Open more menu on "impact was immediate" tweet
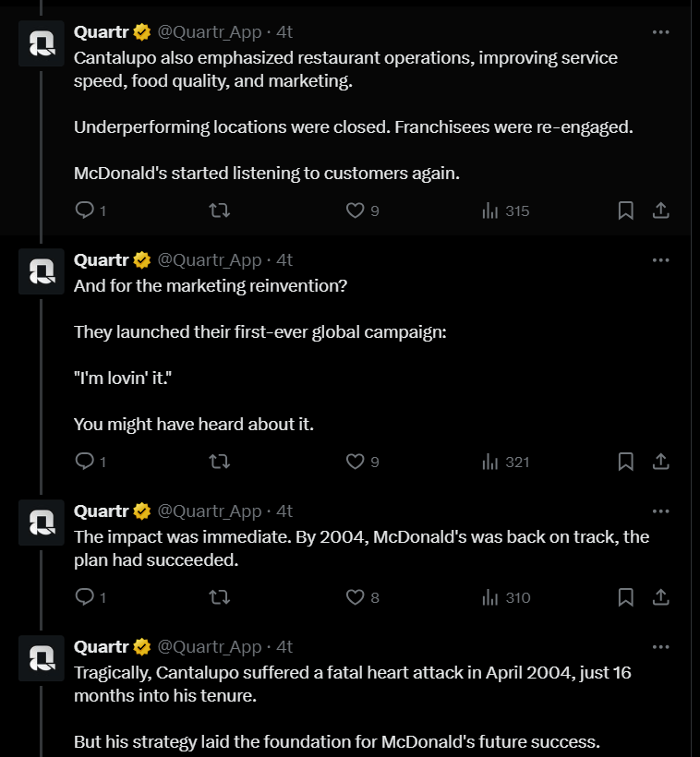The height and width of the screenshot is (757, 700). click(x=661, y=511)
